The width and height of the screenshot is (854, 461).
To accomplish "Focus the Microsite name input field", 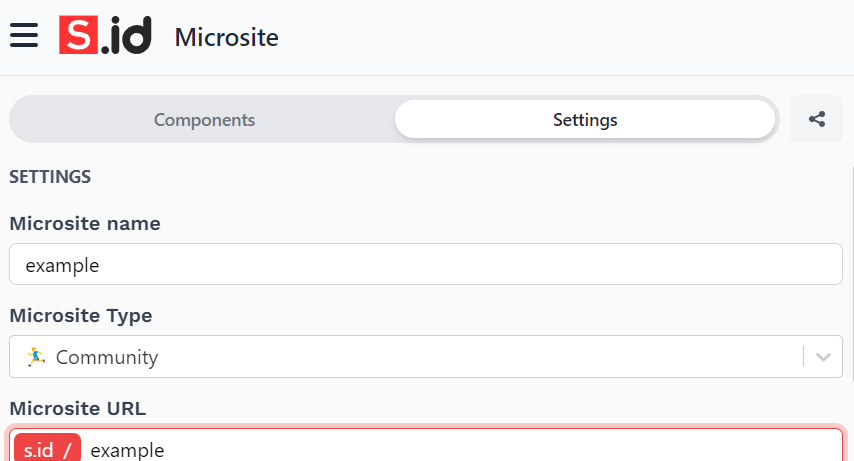I will 425,265.
